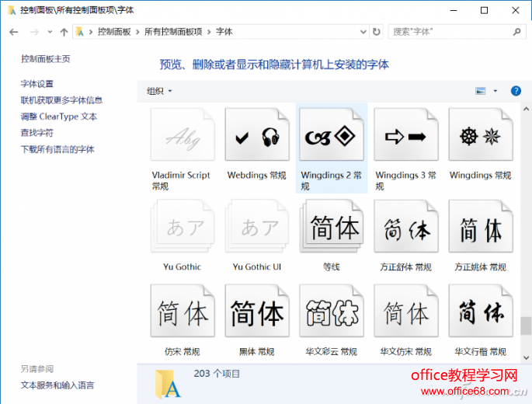Viewport: 532px width, 404px height.
Task: Select the Wingdings 2 font icon
Action: (x=332, y=134)
